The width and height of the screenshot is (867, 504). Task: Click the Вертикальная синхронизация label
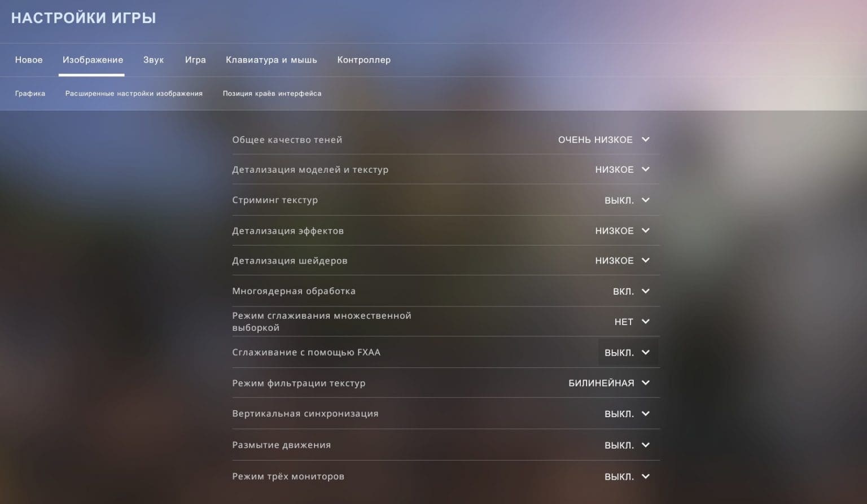(x=305, y=414)
